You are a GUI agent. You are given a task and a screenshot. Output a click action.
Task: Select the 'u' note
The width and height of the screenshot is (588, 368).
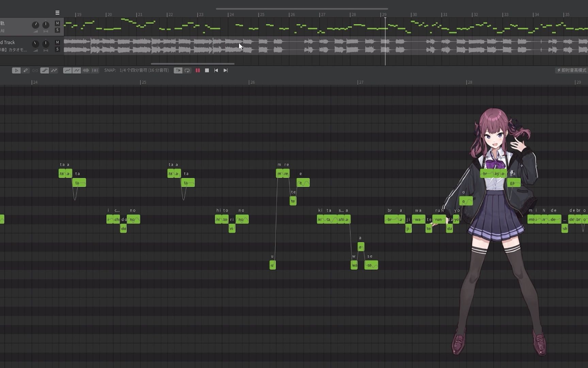(273, 265)
